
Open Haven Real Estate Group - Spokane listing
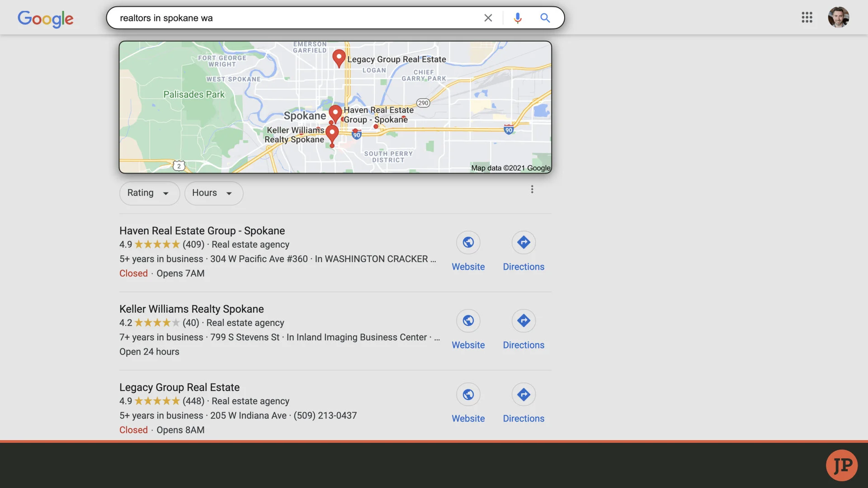202,231
